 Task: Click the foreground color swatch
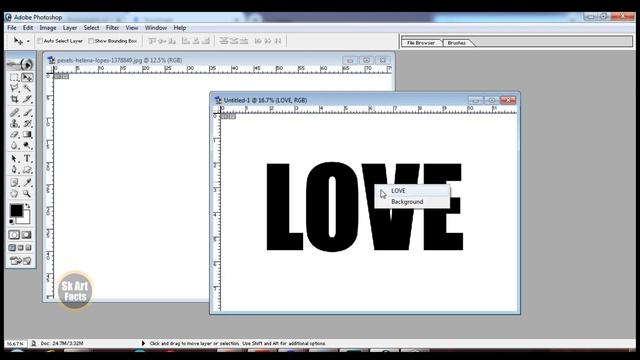coord(16,211)
